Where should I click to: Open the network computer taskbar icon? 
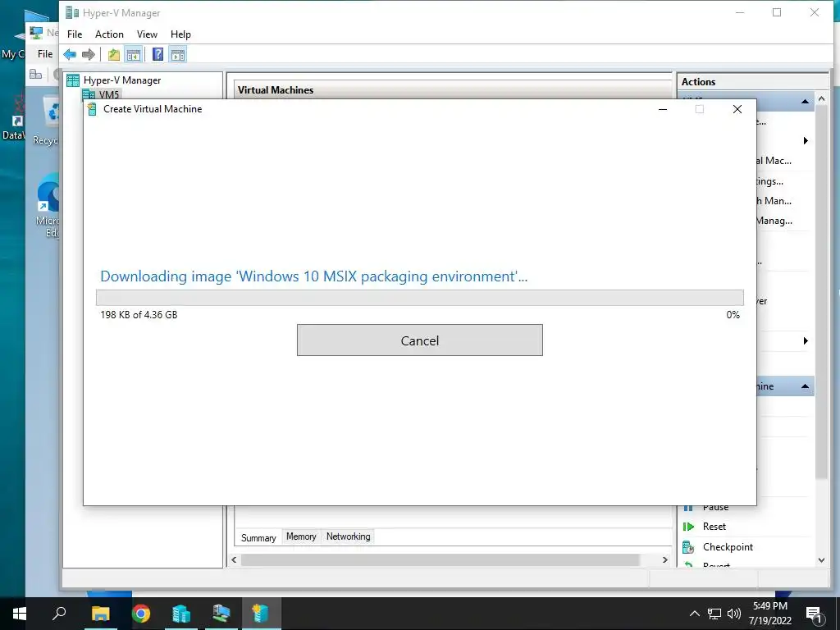[221, 614]
